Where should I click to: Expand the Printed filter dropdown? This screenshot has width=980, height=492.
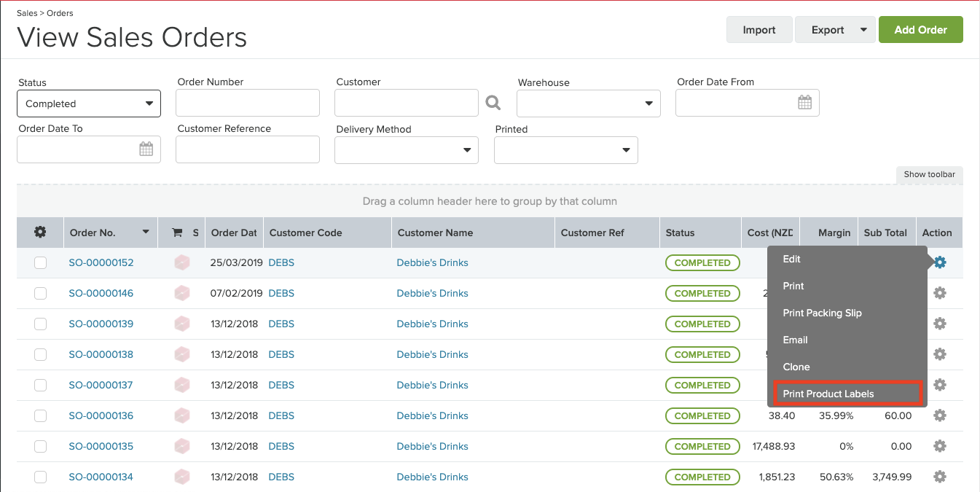[x=566, y=150]
